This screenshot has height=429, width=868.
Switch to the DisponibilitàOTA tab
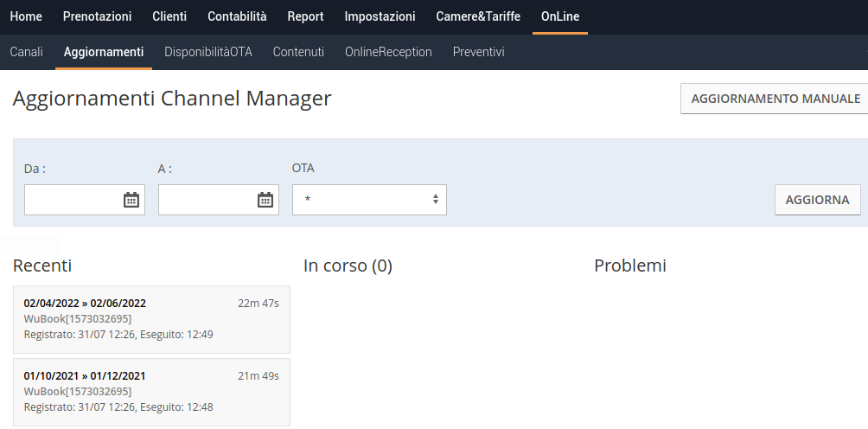[x=208, y=52]
